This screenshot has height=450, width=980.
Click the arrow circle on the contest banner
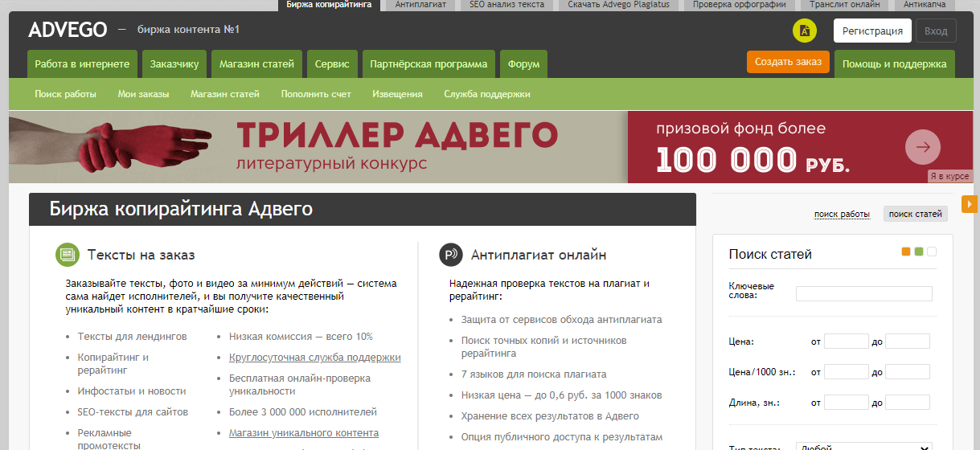pyautogui.click(x=923, y=147)
